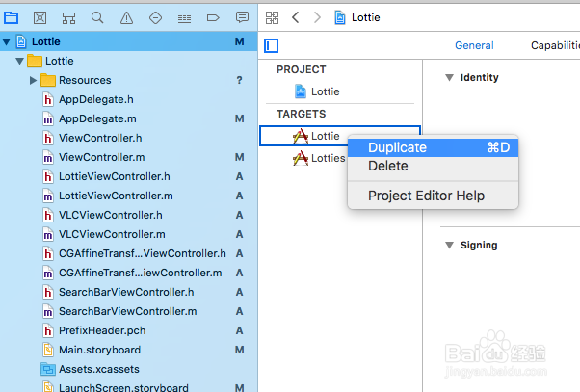Select Project Editor Help menu entry

[x=426, y=196]
